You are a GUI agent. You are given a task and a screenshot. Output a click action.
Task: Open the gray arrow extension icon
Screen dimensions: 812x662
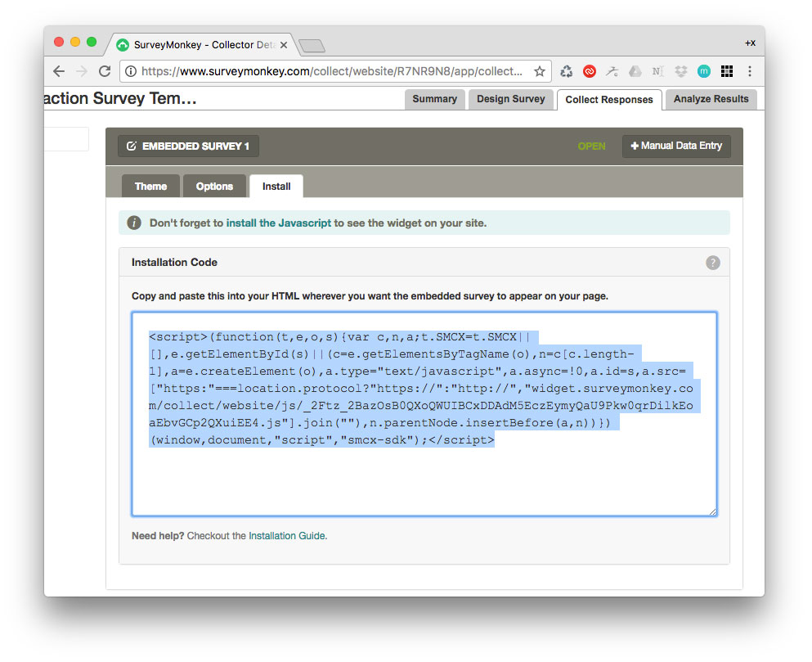(x=612, y=71)
